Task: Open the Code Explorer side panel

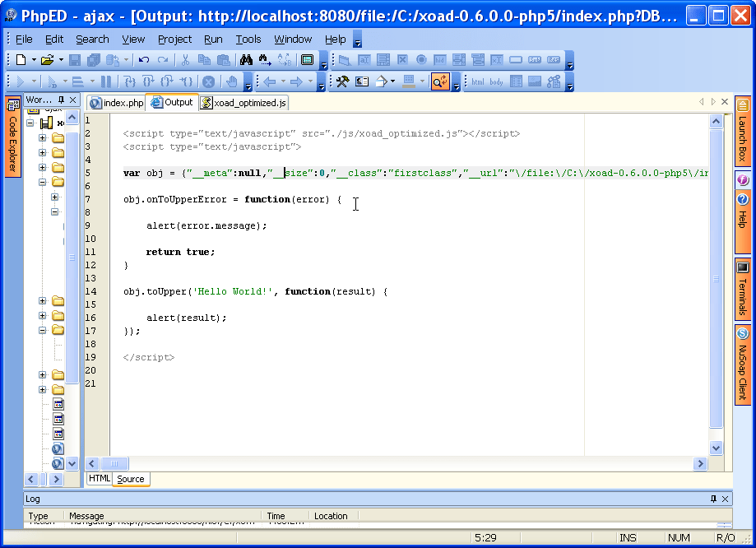Action: (x=13, y=137)
